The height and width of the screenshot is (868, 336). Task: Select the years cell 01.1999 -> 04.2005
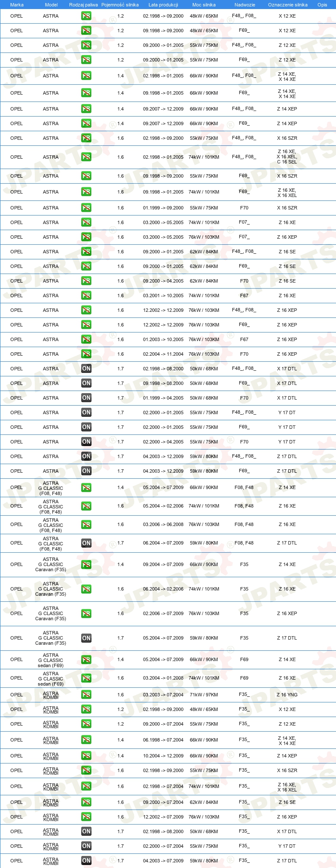[163, 398]
